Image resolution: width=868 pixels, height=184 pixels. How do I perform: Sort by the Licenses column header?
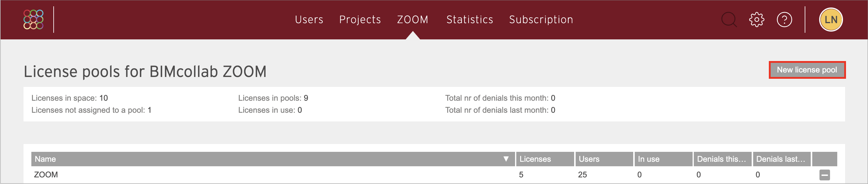click(x=545, y=159)
